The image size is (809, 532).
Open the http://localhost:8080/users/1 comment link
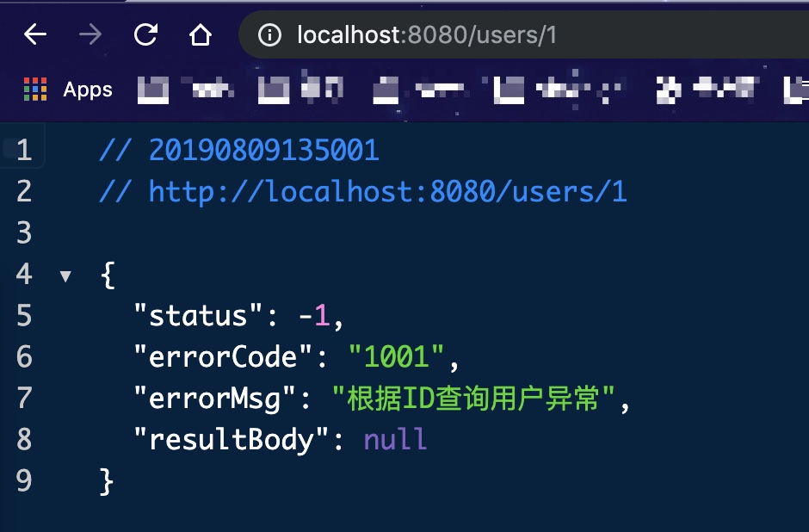(x=387, y=191)
